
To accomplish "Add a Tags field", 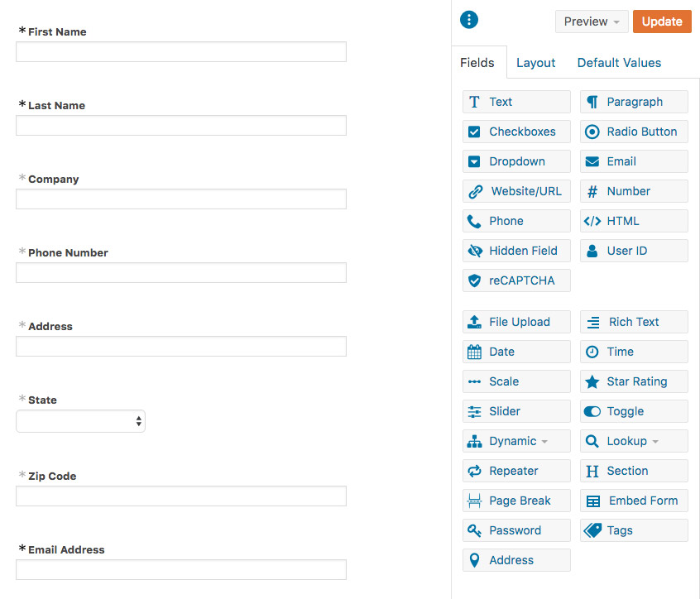I will pos(634,530).
